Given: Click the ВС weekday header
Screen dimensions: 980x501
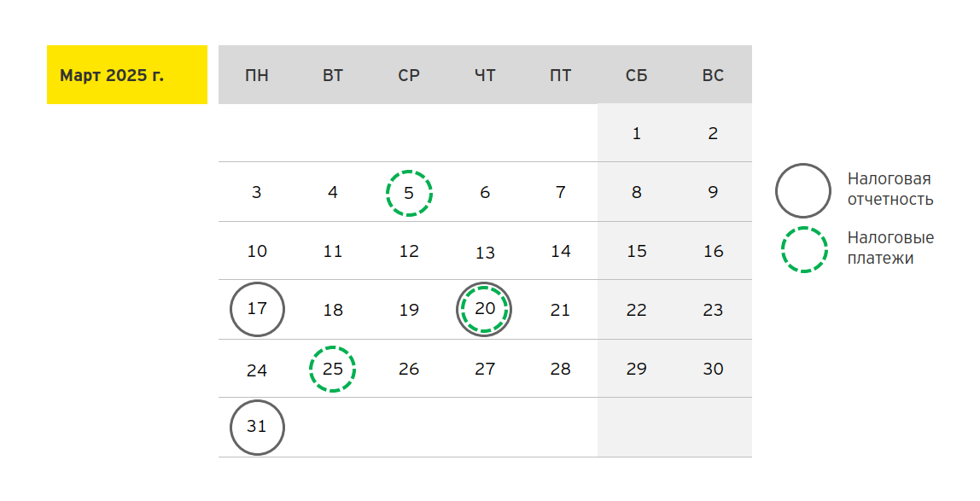Looking at the screenshot, I should click(713, 75).
